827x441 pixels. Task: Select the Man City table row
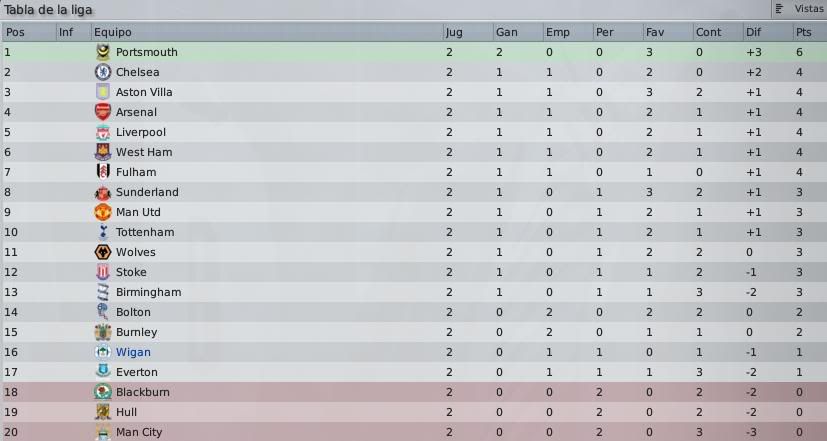coord(414,432)
